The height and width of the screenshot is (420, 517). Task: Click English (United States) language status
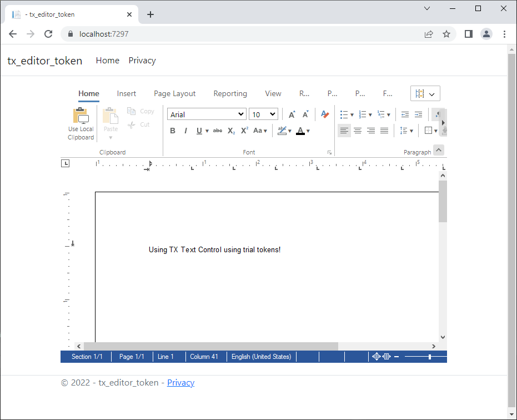tap(261, 357)
